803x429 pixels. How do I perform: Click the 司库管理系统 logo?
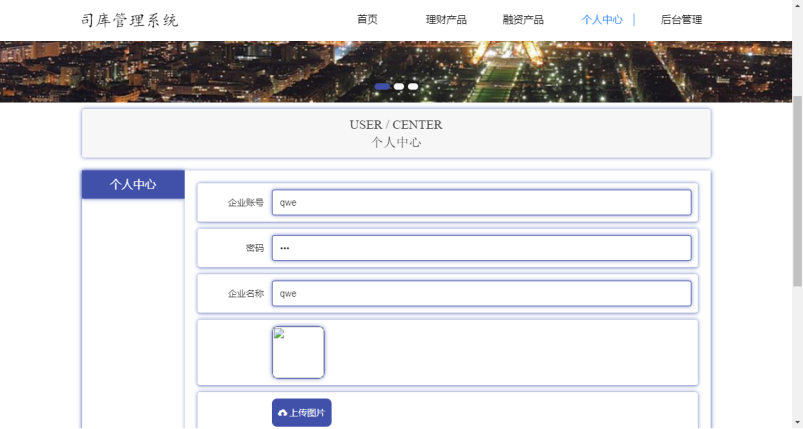(130, 20)
